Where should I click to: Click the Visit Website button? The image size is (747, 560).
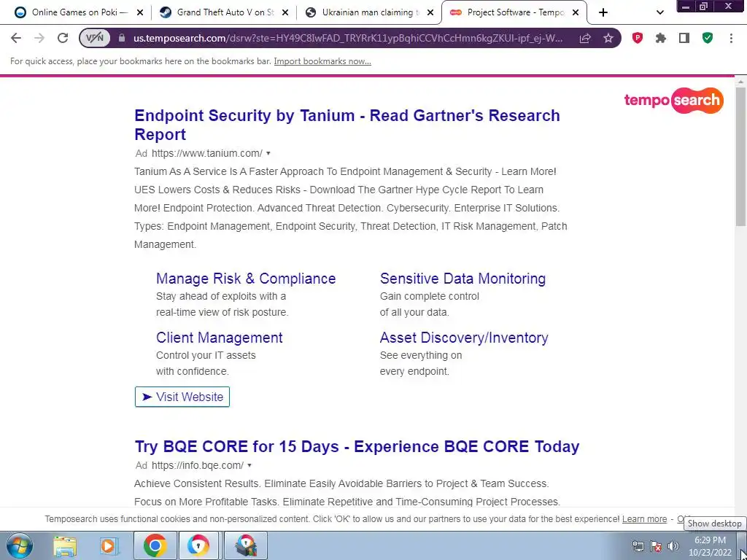[182, 397]
